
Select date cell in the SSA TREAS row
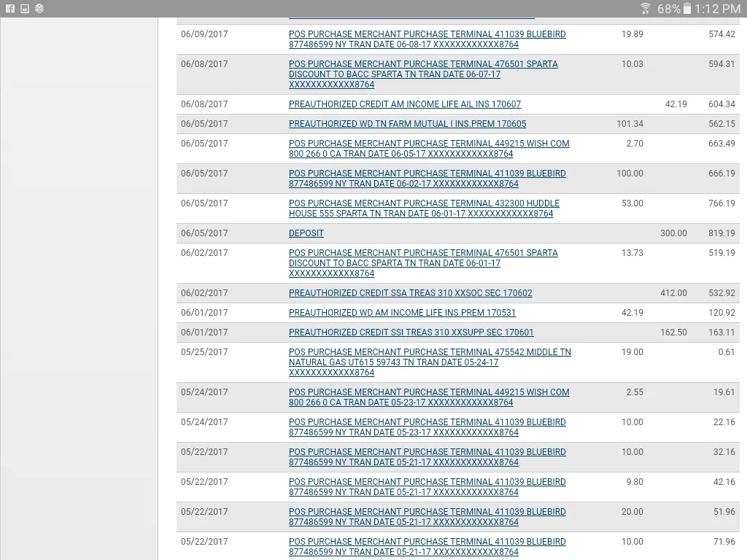[x=204, y=293]
